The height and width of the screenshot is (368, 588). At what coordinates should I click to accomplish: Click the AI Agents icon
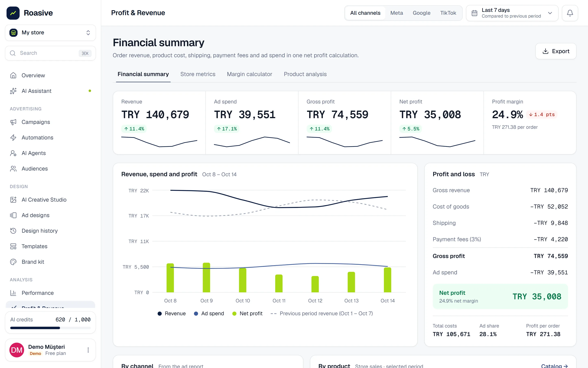pos(13,153)
